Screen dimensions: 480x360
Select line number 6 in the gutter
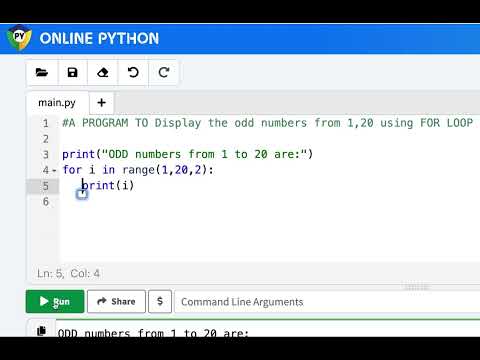click(46, 201)
